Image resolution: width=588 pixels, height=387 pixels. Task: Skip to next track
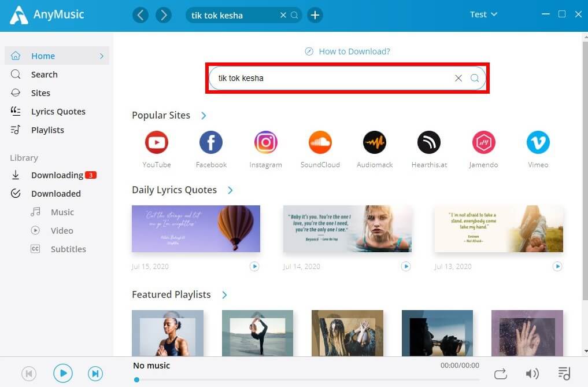click(x=95, y=374)
